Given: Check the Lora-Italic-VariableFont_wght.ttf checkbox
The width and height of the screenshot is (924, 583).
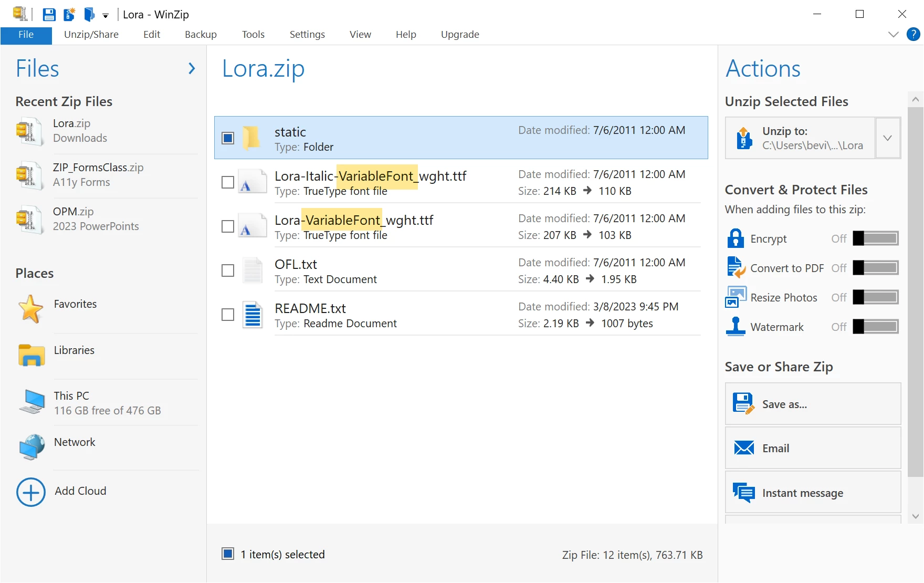Looking at the screenshot, I should (x=228, y=182).
